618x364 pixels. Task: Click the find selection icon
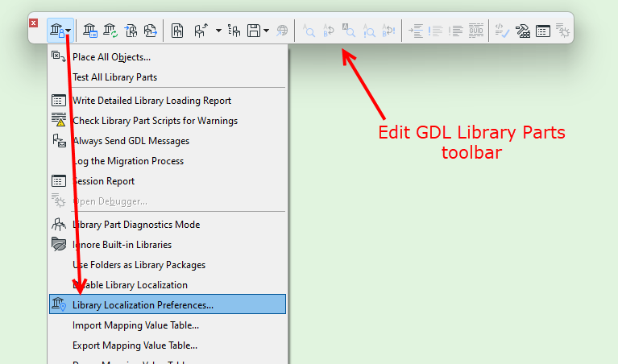(348, 31)
